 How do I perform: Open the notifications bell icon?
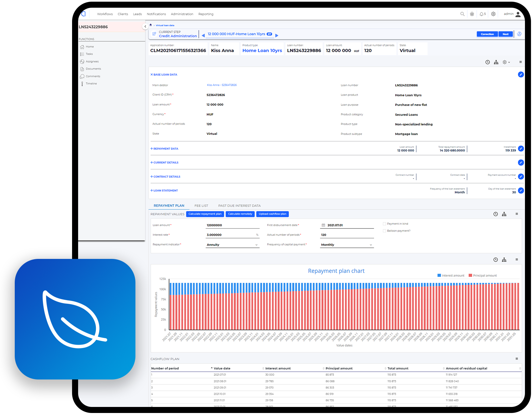[482, 14]
